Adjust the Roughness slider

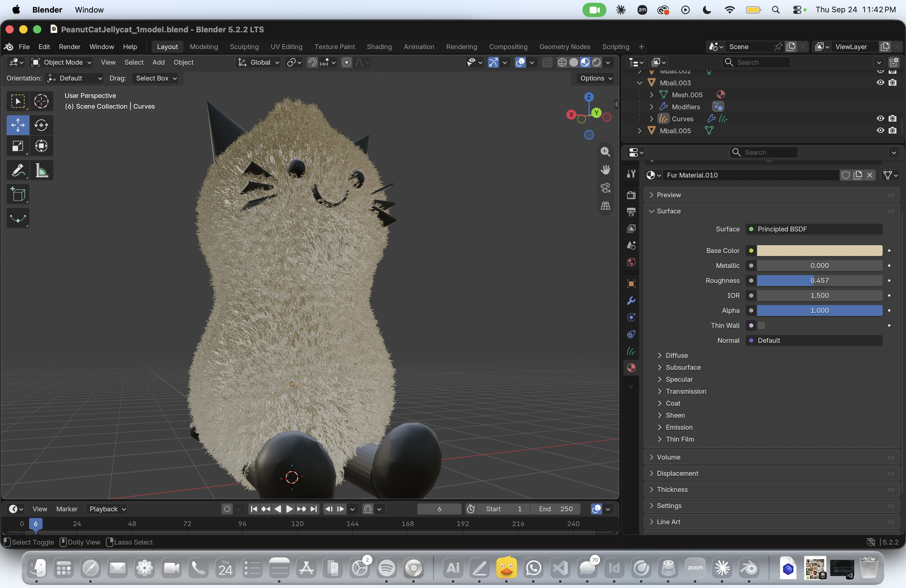click(x=819, y=281)
